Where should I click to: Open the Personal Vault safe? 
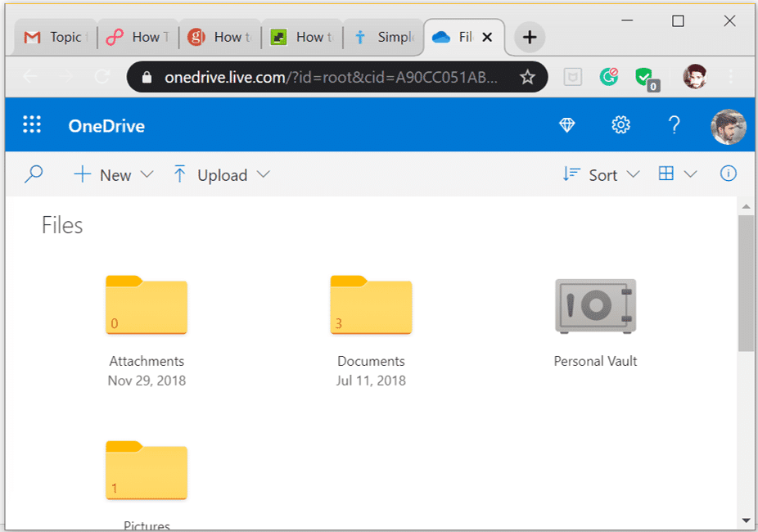tap(596, 306)
